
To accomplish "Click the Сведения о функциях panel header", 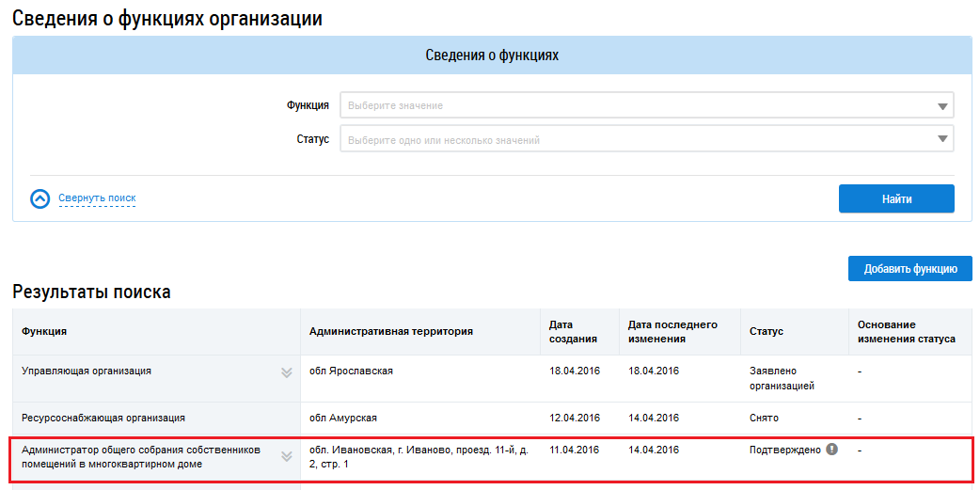I will 492,55.
